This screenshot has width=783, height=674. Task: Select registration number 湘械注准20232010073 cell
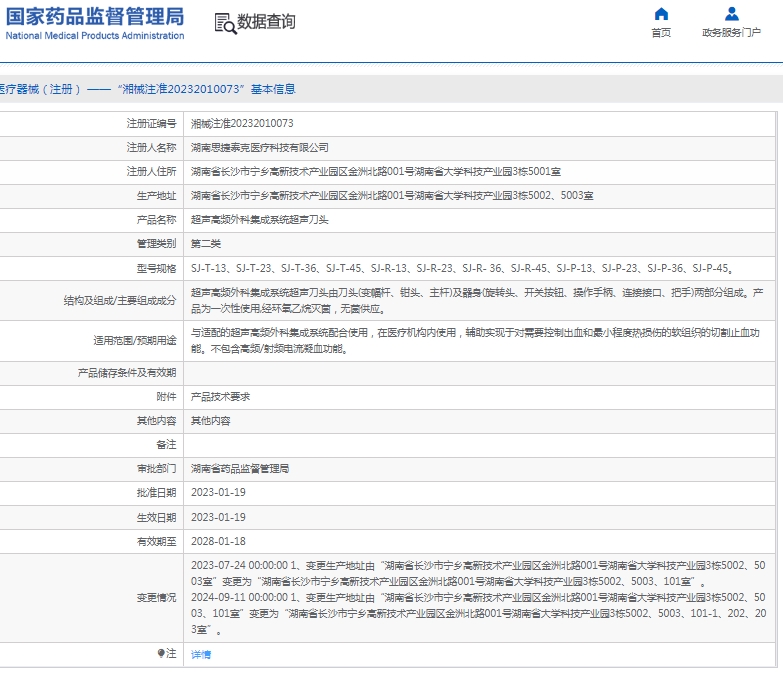click(242, 123)
